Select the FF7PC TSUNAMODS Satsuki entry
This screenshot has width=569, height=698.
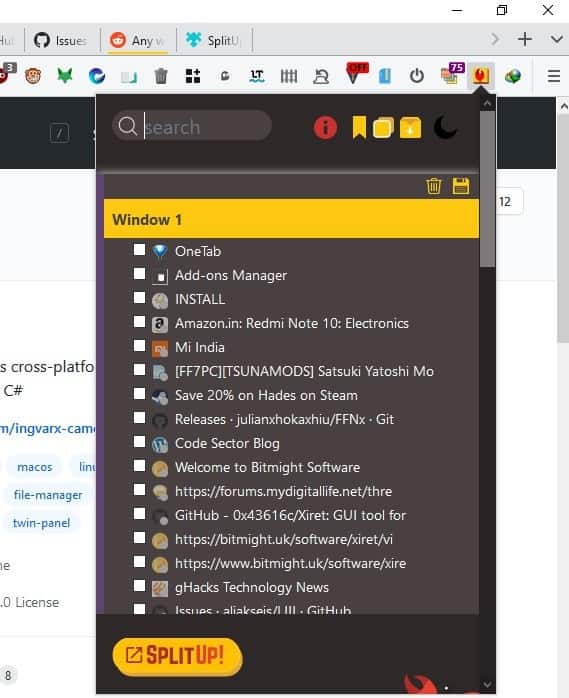[x=305, y=371]
